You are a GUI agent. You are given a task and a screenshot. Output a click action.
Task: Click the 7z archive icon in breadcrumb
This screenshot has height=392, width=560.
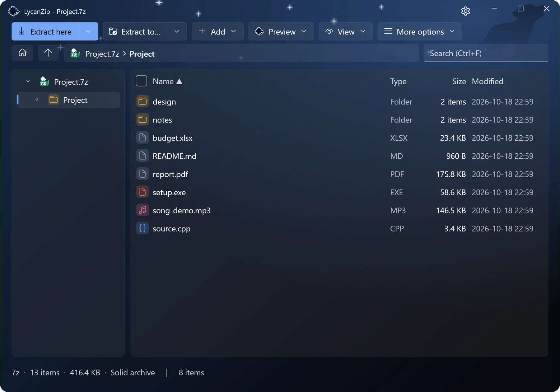pyautogui.click(x=75, y=53)
